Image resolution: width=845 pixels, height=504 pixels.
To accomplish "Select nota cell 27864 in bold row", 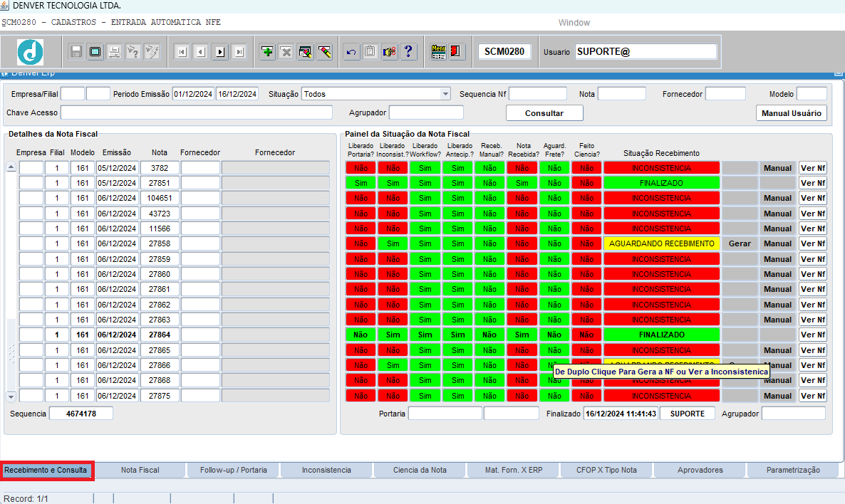I will pyautogui.click(x=160, y=335).
